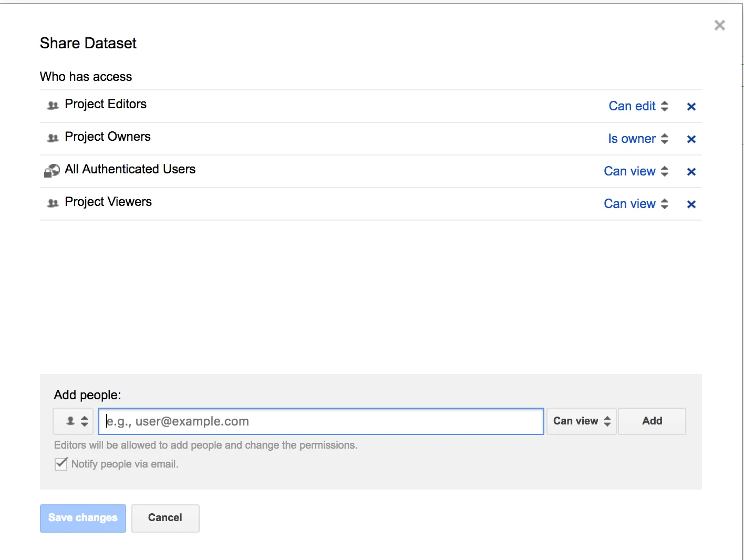Click the Project Editors group icon

point(53,105)
